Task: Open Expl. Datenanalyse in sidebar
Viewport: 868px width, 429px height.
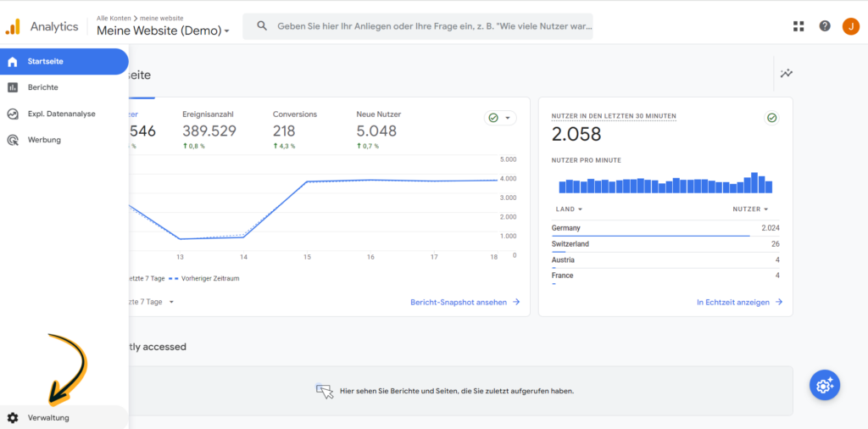Action: [x=61, y=114]
